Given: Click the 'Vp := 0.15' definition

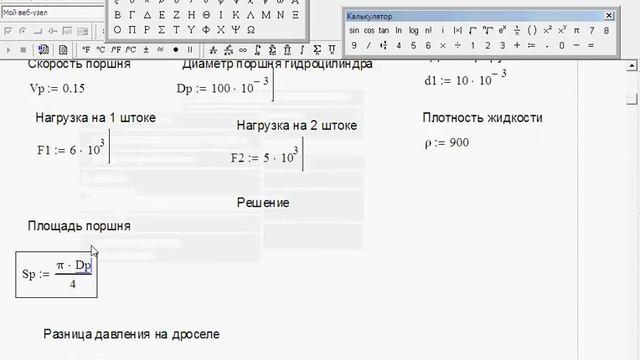Looking at the screenshot, I should click(58, 89).
